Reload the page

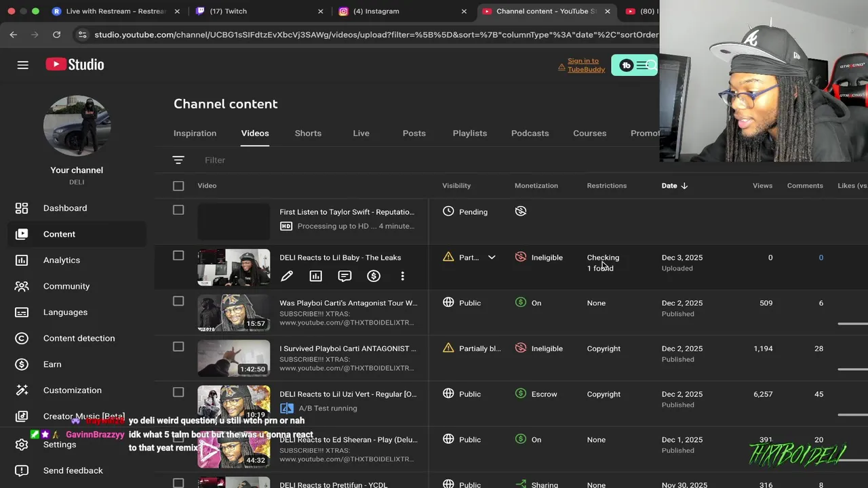(57, 35)
